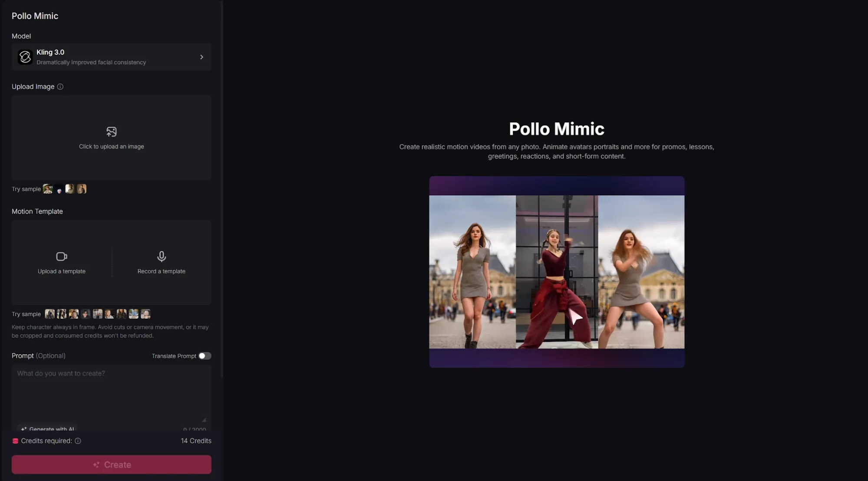This screenshot has height=481, width=868.
Task: Click the "Create realistic motion videos" description
Action: (x=557, y=152)
